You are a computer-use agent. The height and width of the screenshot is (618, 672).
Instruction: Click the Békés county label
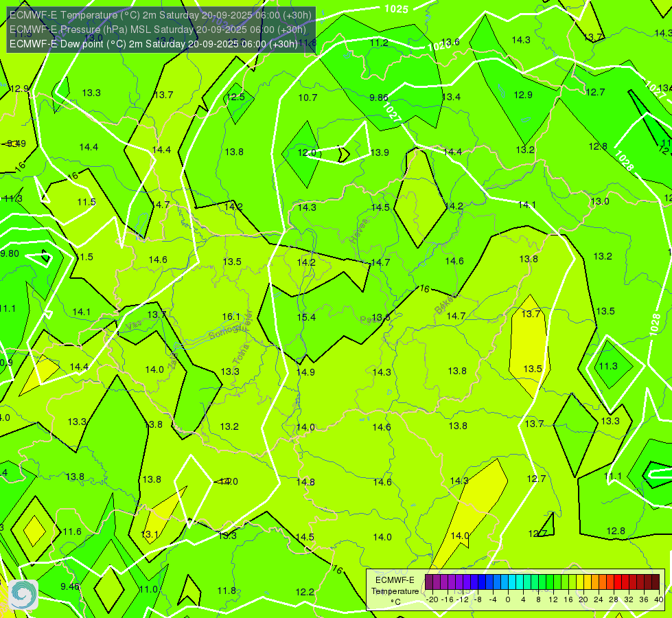click(x=445, y=304)
